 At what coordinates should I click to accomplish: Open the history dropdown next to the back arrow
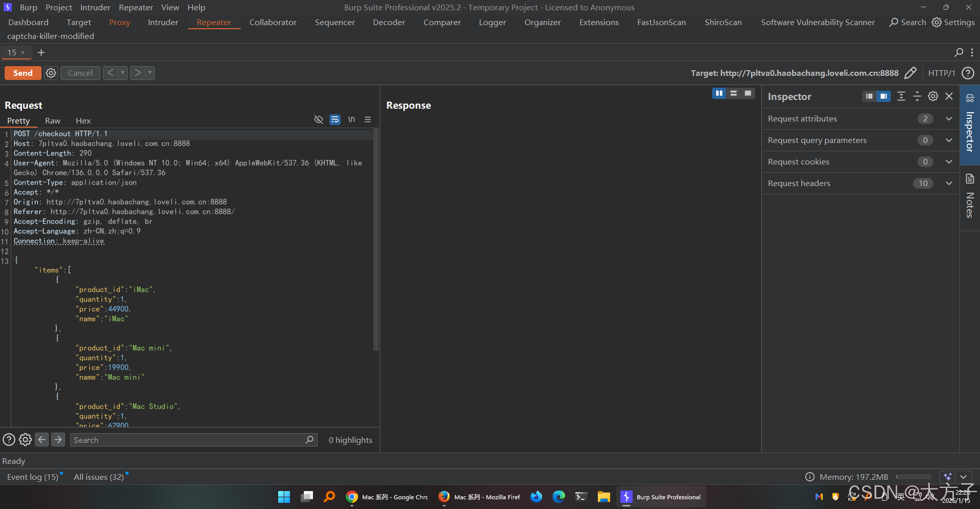click(x=122, y=73)
